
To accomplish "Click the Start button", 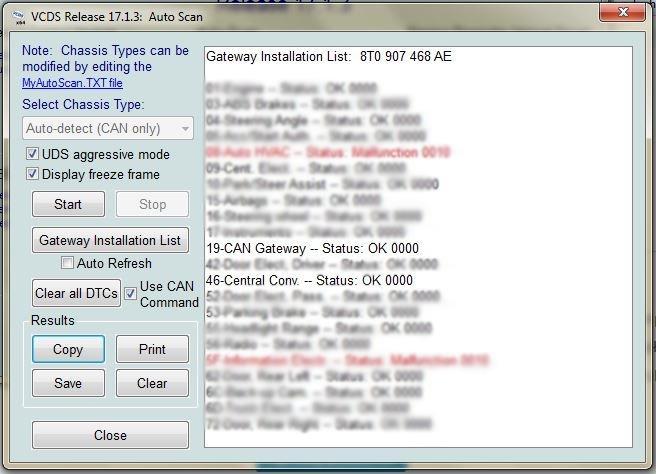I will (68, 204).
